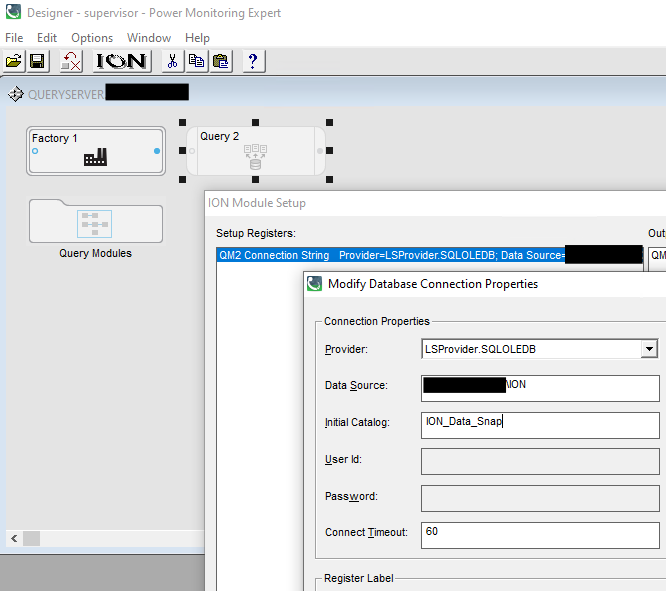Click the Initial Catalog input field
This screenshot has height=591, width=666.
click(540, 425)
